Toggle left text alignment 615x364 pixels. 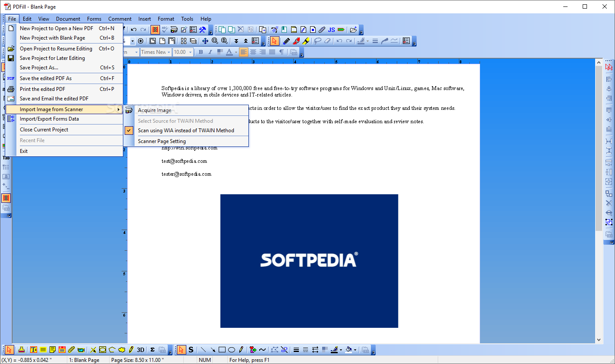coord(244,52)
